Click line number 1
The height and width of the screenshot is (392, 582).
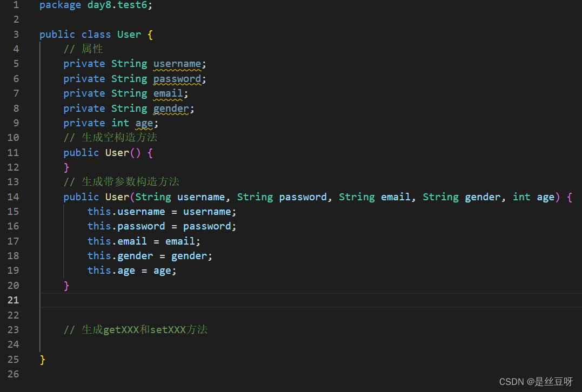pos(16,5)
